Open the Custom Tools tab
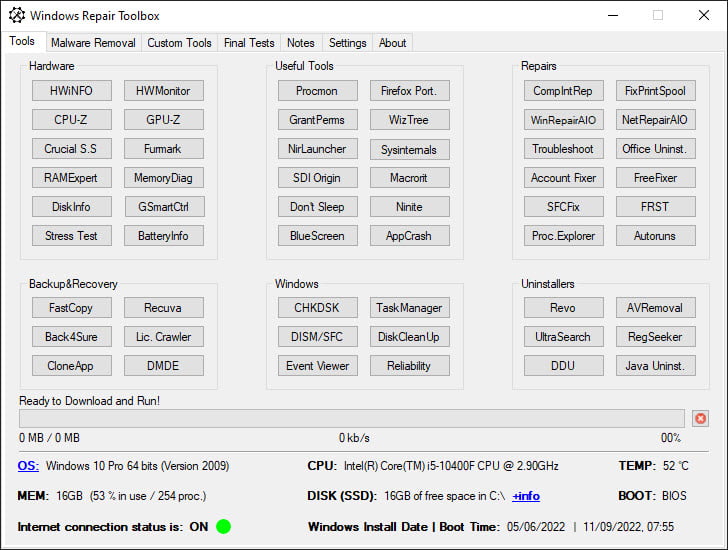 [179, 43]
